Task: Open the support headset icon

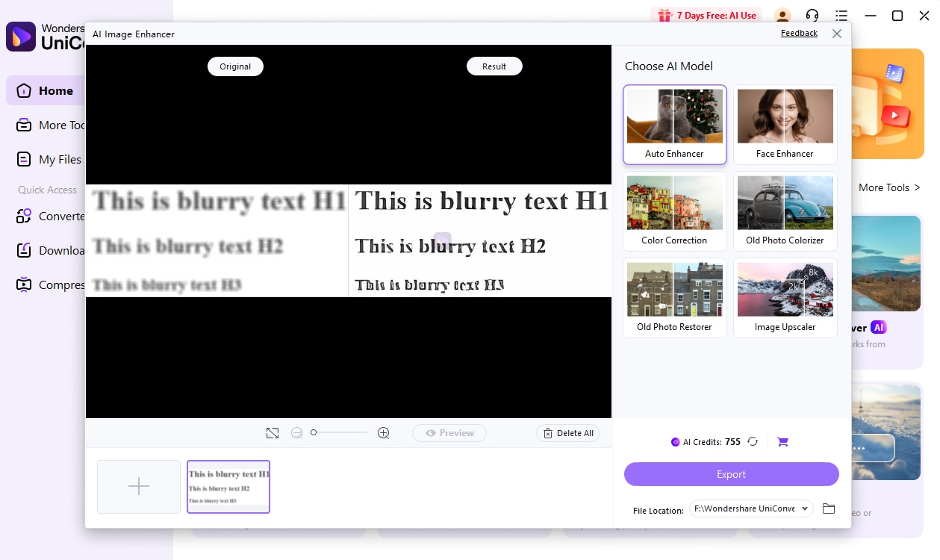Action: tap(812, 16)
